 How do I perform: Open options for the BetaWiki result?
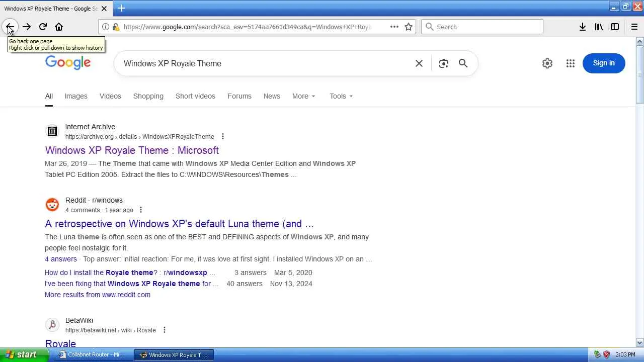[x=164, y=330]
